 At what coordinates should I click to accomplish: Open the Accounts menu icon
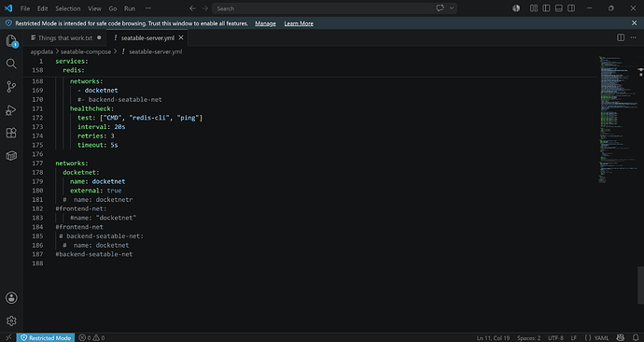click(x=11, y=298)
